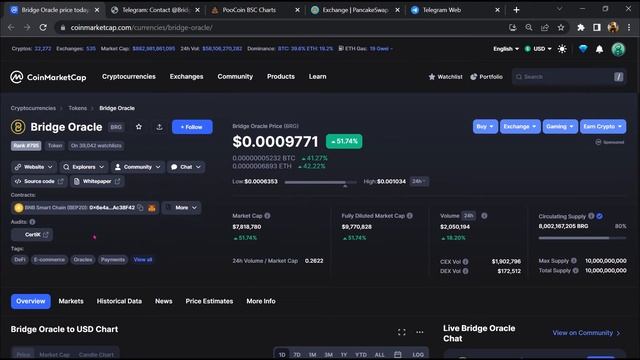Select the Overview tab
The height and width of the screenshot is (360, 640).
(31, 301)
